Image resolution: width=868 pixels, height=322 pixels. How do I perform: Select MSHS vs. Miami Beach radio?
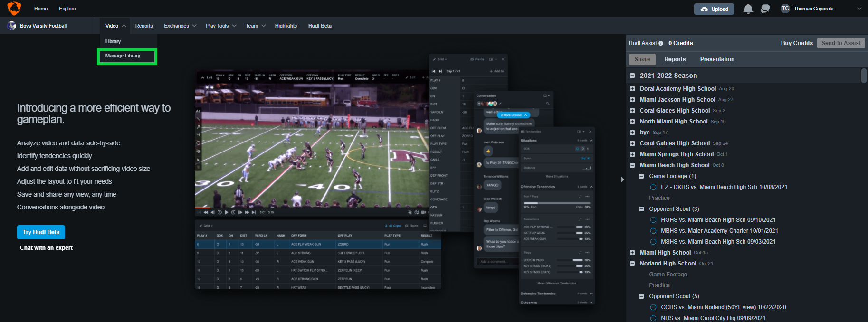653,242
